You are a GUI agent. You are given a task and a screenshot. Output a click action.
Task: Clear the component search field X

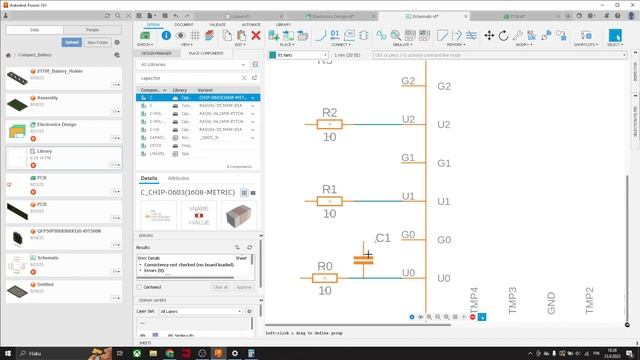point(244,78)
